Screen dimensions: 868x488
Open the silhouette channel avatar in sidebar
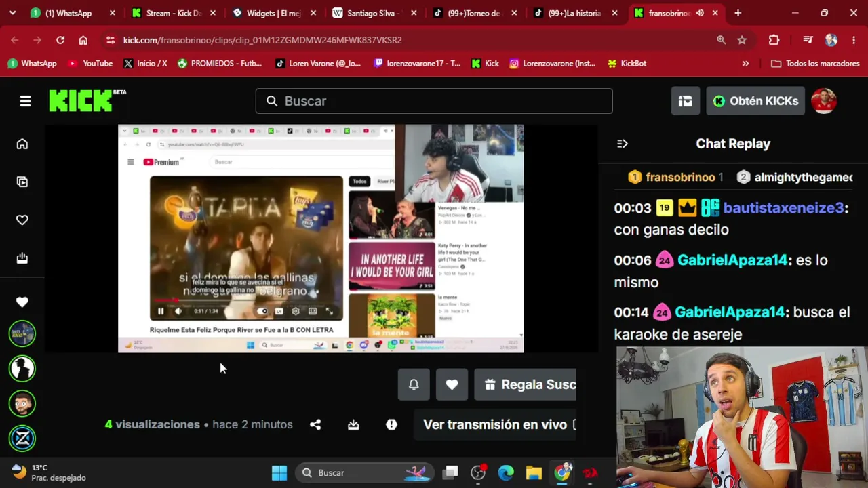pyautogui.click(x=22, y=369)
